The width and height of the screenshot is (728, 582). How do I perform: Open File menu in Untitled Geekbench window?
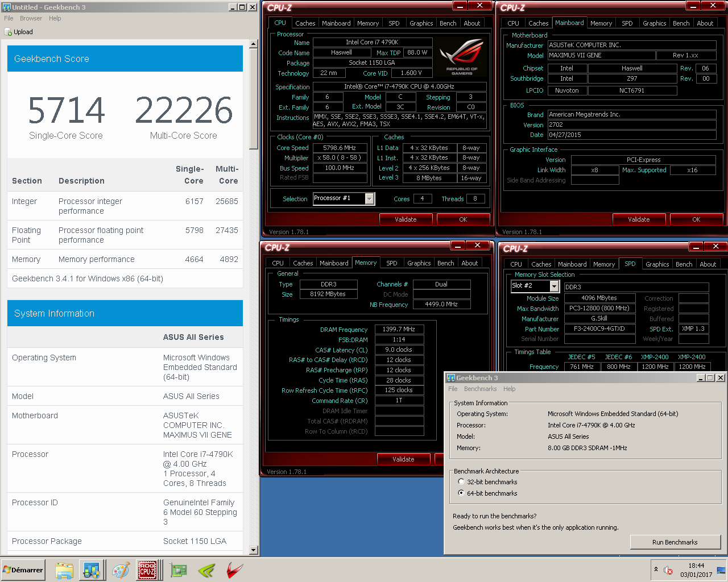9,18
